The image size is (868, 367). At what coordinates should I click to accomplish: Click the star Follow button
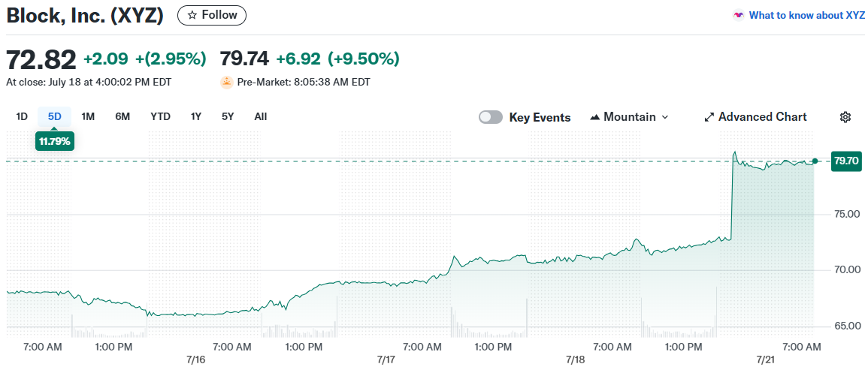coord(211,15)
